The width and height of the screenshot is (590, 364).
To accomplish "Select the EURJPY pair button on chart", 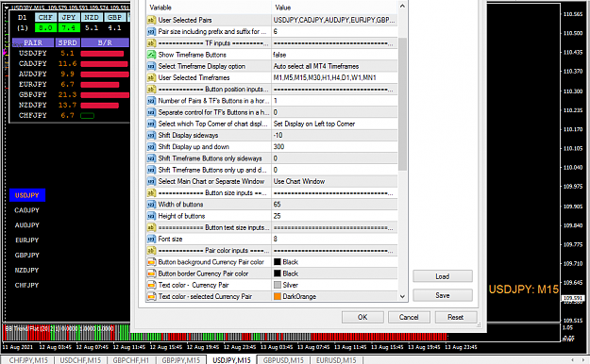I will tap(27, 240).
